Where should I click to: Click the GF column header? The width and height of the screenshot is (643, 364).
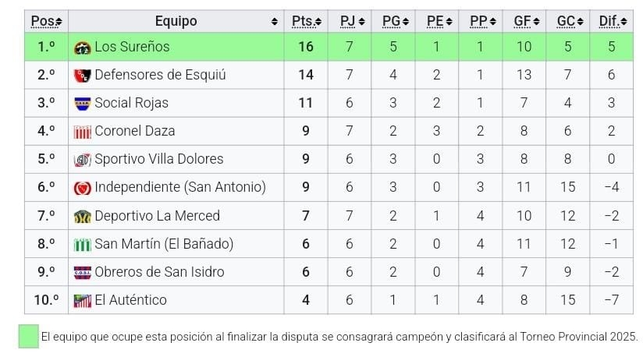click(x=522, y=21)
